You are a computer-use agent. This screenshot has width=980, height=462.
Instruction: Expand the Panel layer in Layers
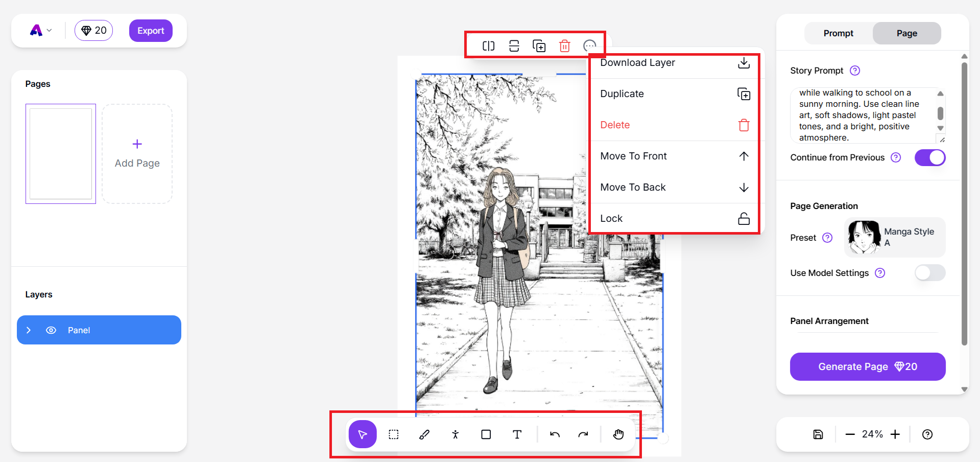29,330
